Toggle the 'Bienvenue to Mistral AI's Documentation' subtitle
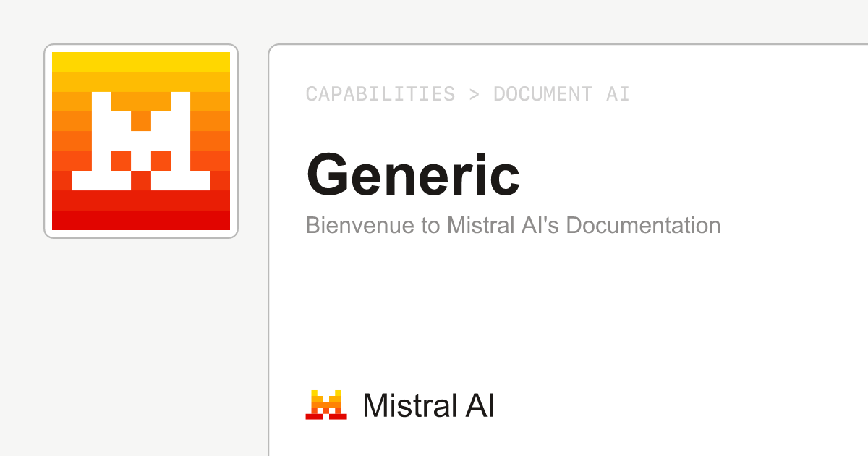Screen dimensions: 868x456 pos(512,225)
